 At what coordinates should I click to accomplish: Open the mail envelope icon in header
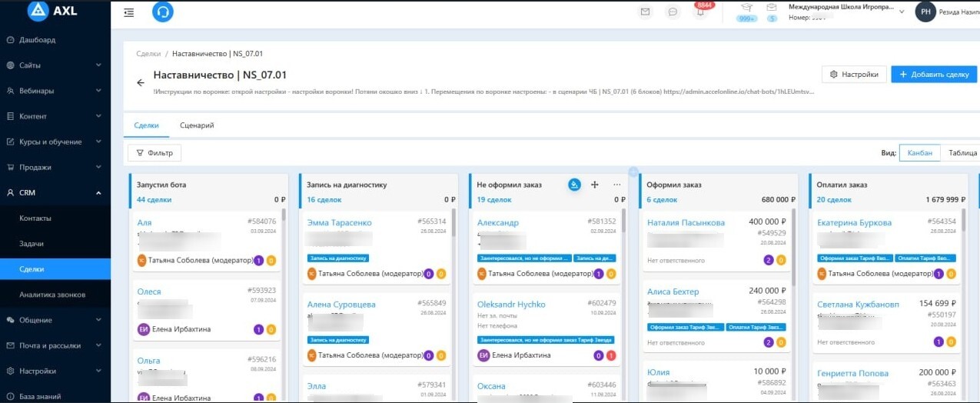(646, 12)
